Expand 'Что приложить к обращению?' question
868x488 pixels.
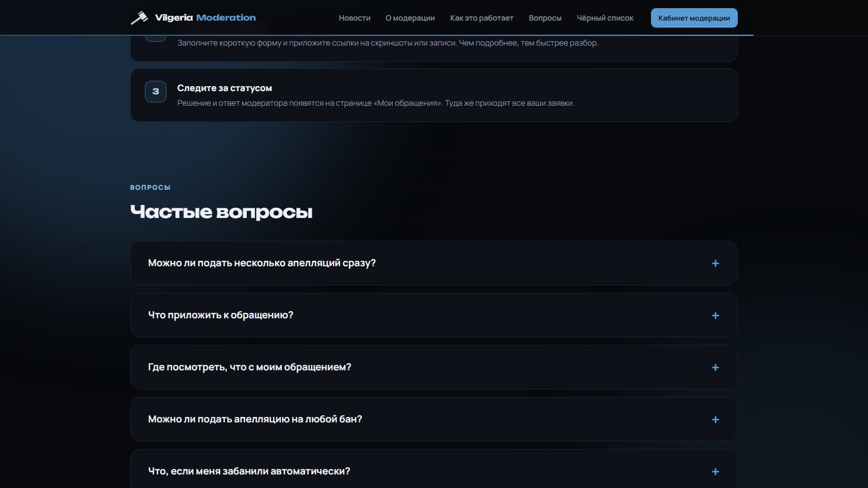pos(433,315)
